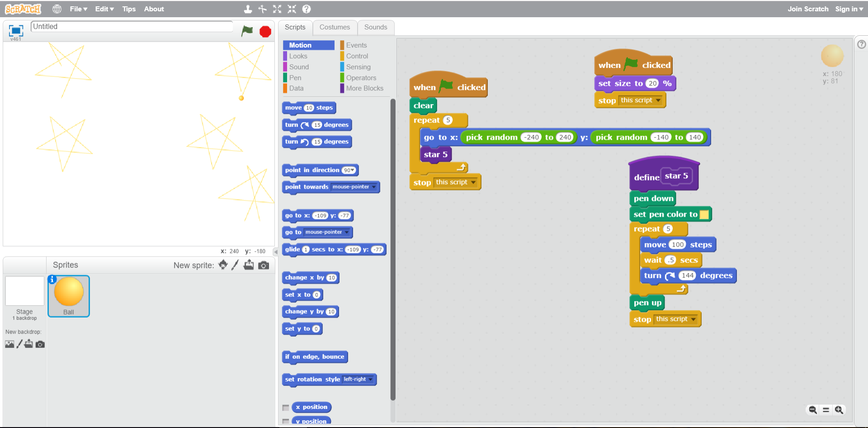The image size is (868, 428).
Task: Open the language globe menu
Action: [x=57, y=9]
